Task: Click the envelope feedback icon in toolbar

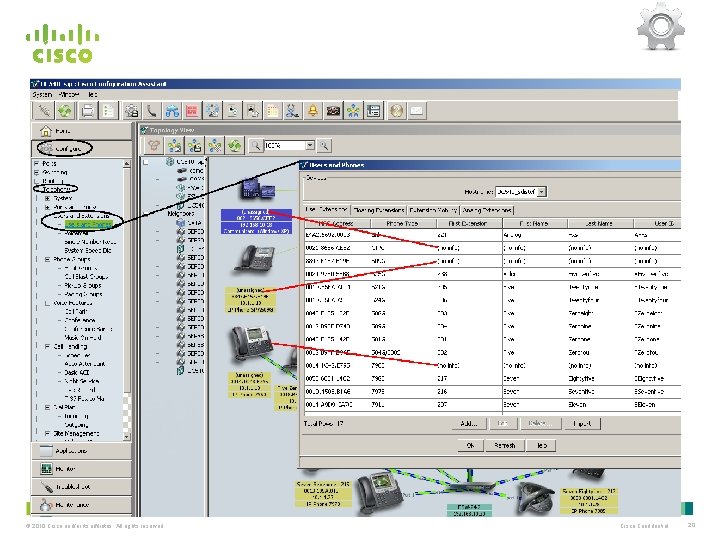Action: [x=416, y=111]
